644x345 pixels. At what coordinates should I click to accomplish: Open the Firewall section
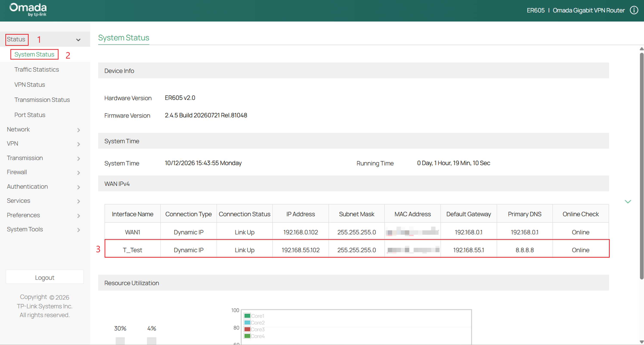pyautogui.click(x=17, y=172)
